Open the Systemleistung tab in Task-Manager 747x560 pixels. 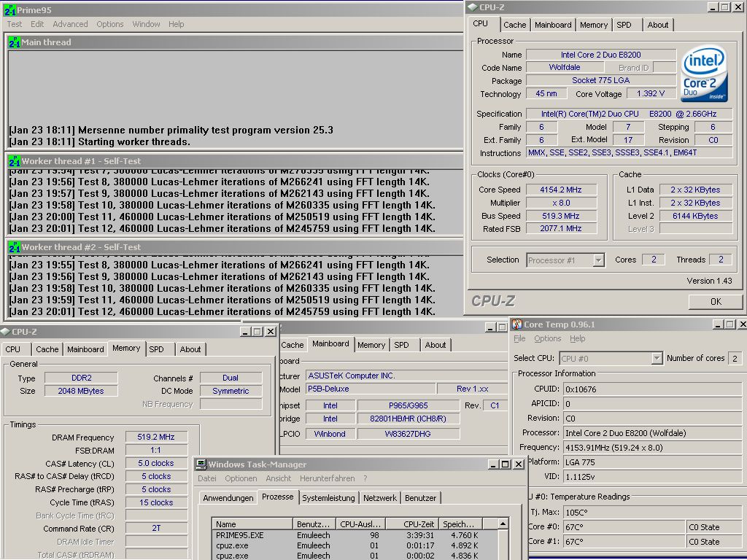point(328,497)
